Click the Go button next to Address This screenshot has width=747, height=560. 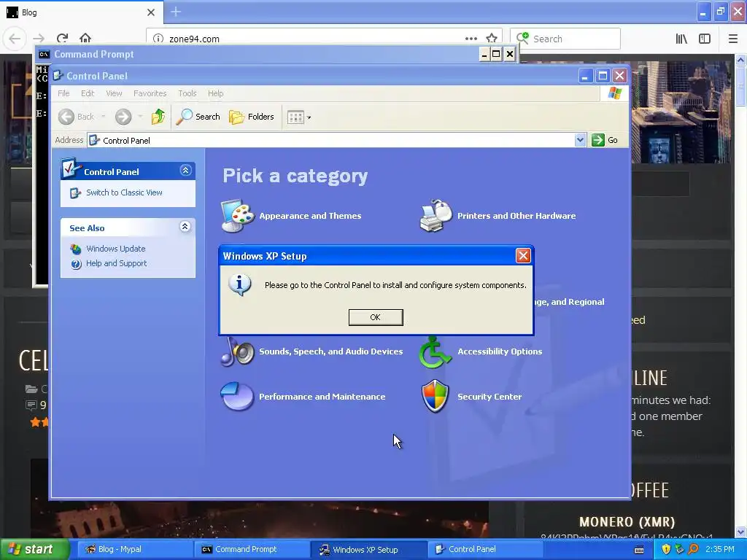605,140
